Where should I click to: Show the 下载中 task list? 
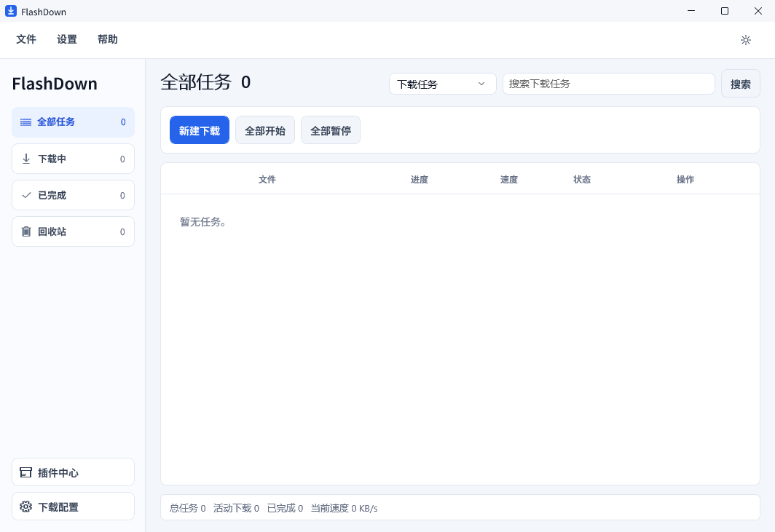(x=73, y=159)
